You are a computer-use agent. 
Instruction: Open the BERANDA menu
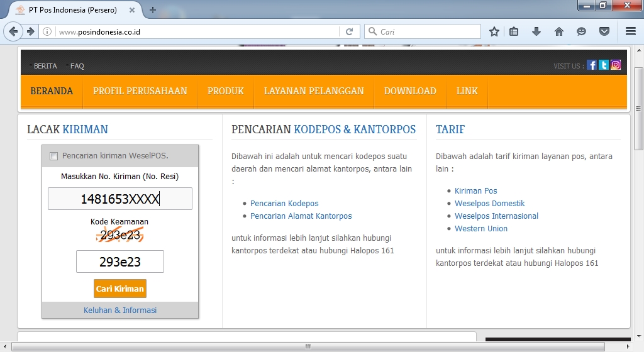(x=52, y=91)
